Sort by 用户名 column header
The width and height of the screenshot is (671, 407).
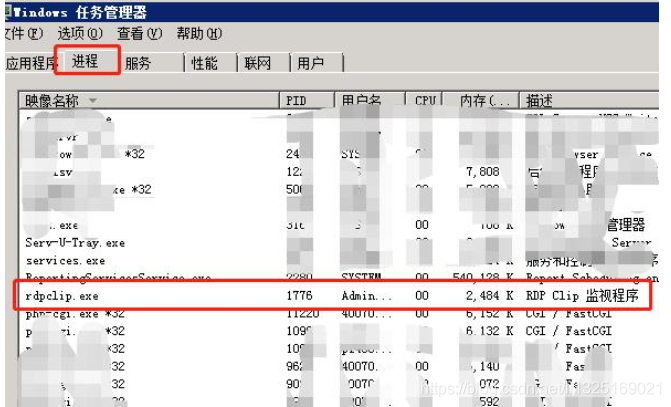point(370,101)
